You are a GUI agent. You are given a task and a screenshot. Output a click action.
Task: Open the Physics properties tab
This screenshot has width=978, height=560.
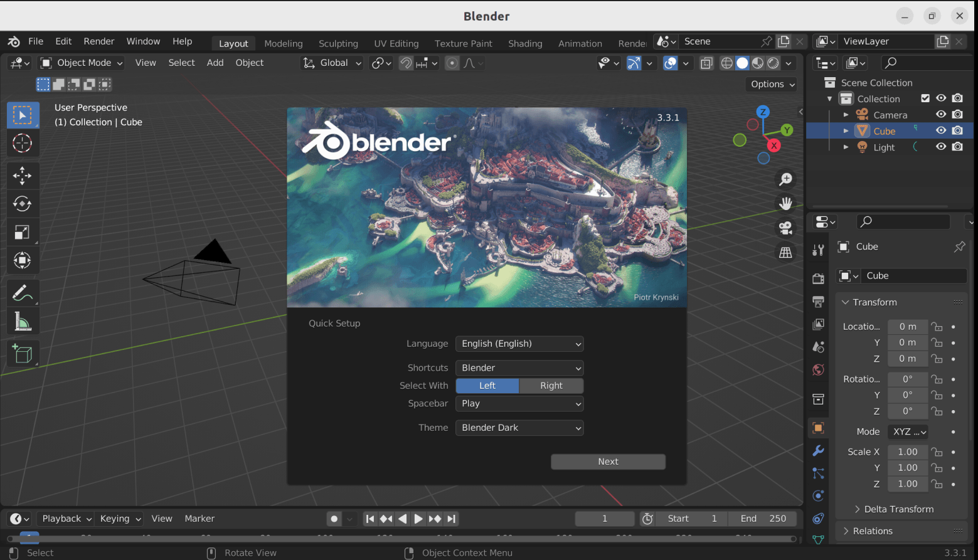coord(818,496)
